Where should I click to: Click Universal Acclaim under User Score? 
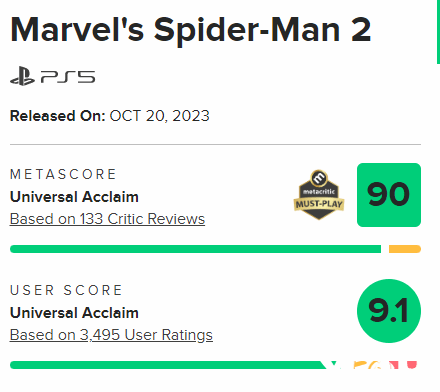pyautogui.click(x=74, y=313)
